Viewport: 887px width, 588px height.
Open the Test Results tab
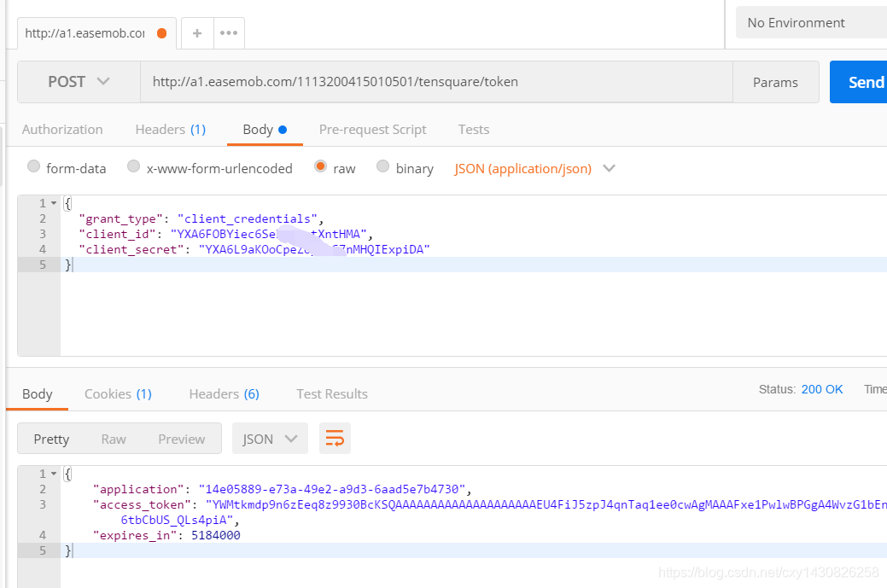pyautogui.click(x=332, y=394)
